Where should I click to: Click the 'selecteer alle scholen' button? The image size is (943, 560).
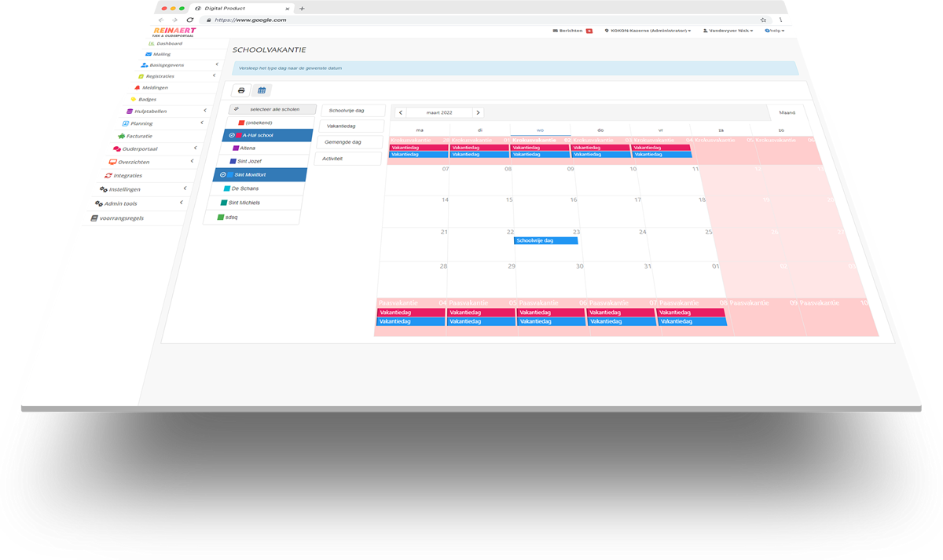click(x=273, y=109)
